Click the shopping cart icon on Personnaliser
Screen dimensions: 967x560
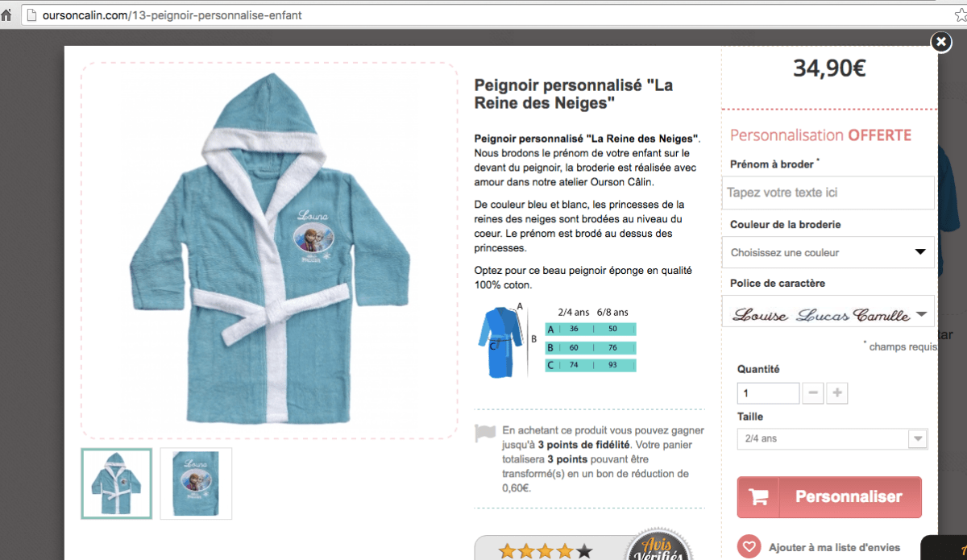pyautogui.click(x=758, y=497)
